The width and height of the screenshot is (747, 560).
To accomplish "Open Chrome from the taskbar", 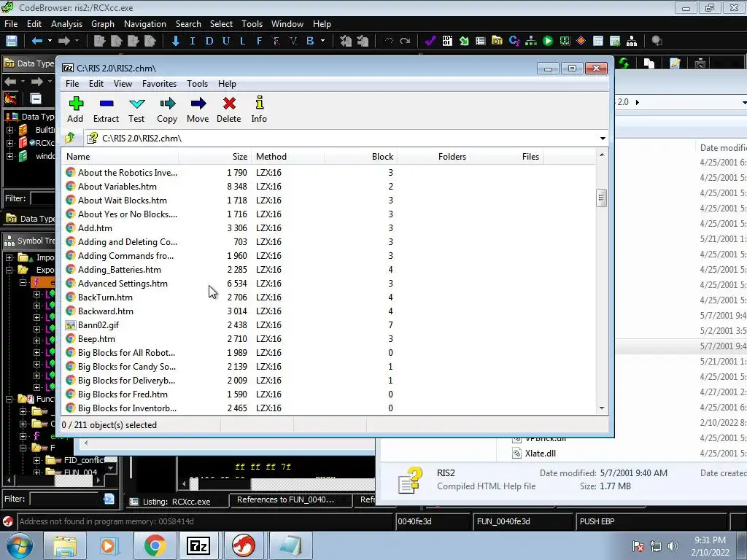I will pos(155,545).
